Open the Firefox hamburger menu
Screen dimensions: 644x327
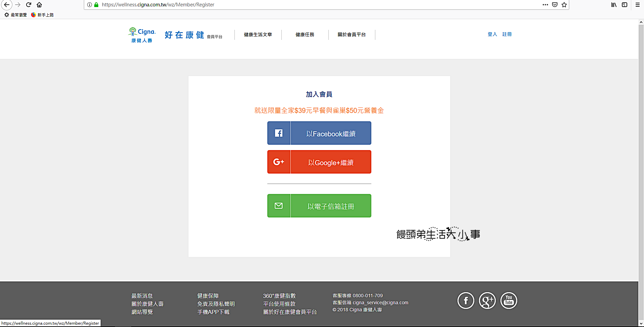tap(638, 5)
